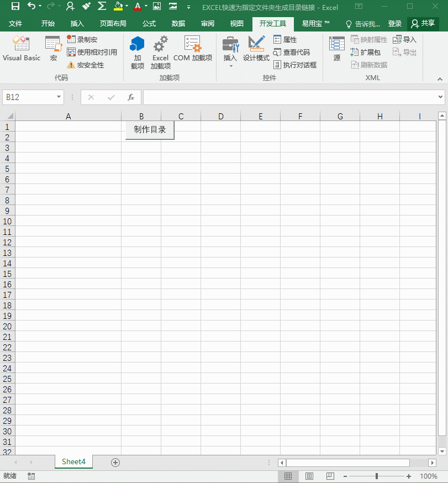Image resolution: width=448 pixels, height=483 pixels.
Task: Toggle 设计模式 design mode
Action: pyautogui.click(x=256, y=49)
